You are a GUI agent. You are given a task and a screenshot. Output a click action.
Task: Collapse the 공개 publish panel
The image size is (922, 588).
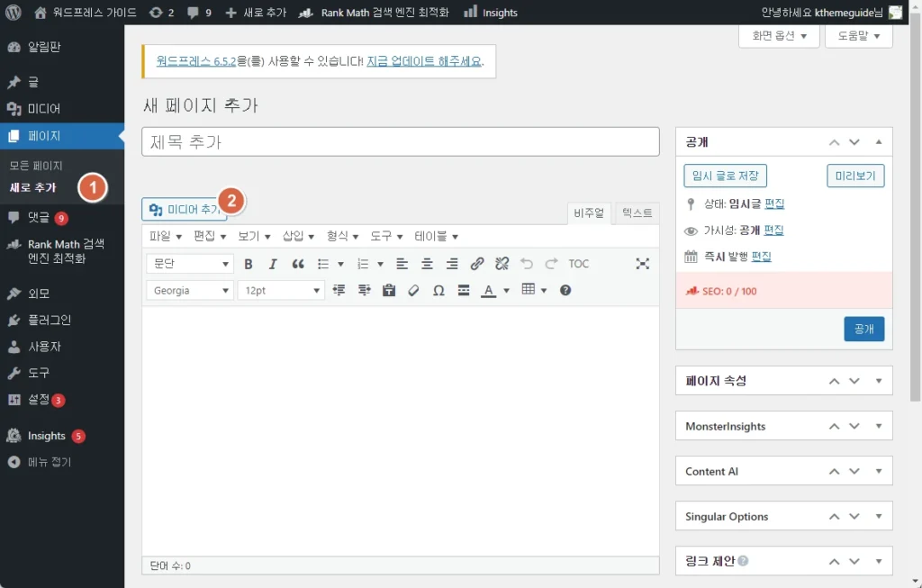(879, 141)
